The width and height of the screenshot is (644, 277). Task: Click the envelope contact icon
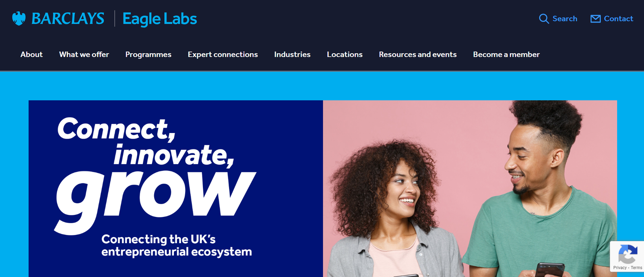(x=595, y=19)
